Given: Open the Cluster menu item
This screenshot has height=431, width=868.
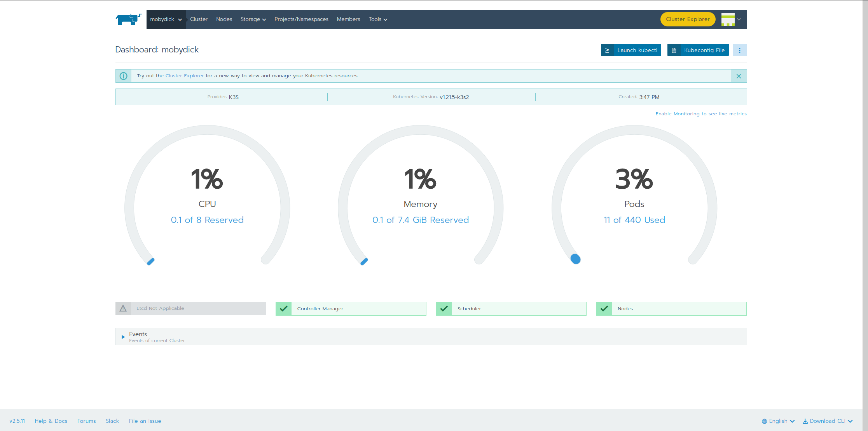Looking at the screenshot, I should point(199,19).
